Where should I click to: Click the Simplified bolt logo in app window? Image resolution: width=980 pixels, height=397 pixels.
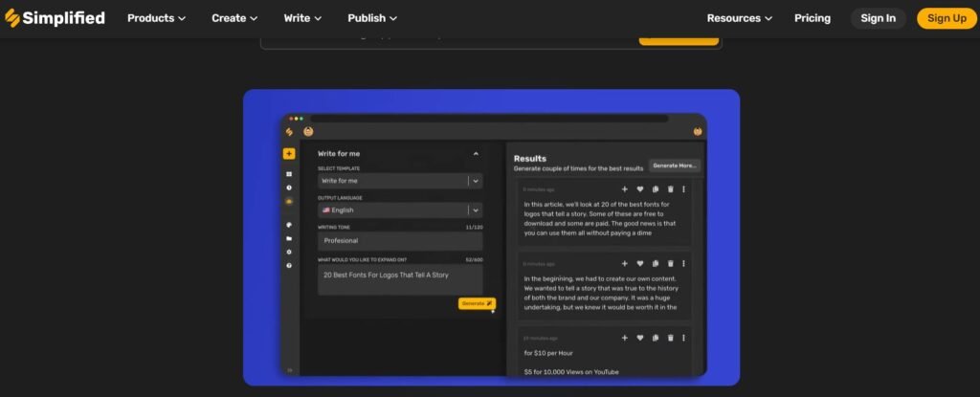(289, 131)
